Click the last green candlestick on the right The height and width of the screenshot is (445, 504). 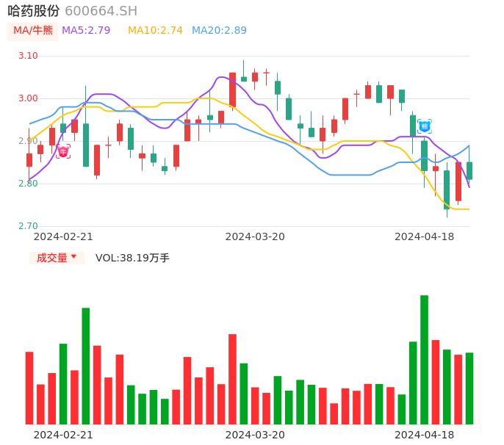point(469,171)
